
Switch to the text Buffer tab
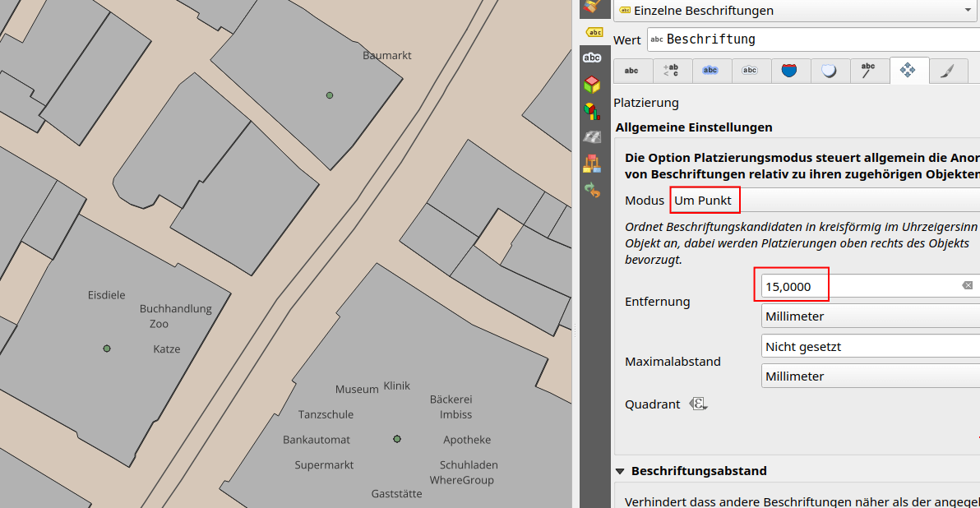click(710, 71)
